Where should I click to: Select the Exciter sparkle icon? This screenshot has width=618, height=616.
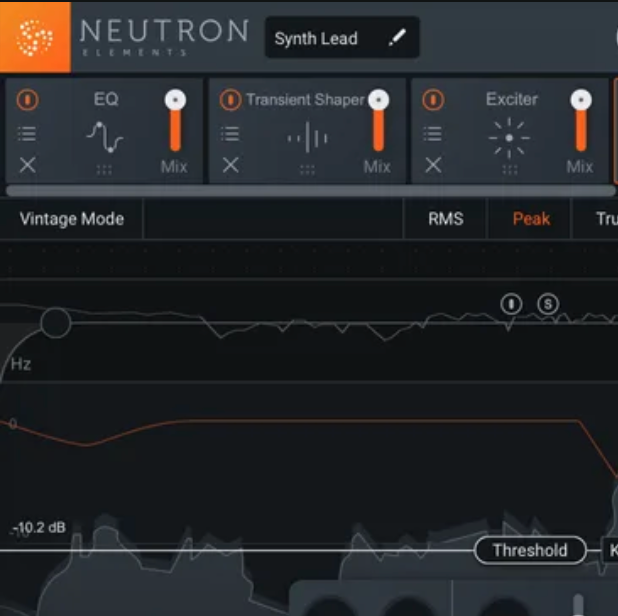[x=509, y=138]
